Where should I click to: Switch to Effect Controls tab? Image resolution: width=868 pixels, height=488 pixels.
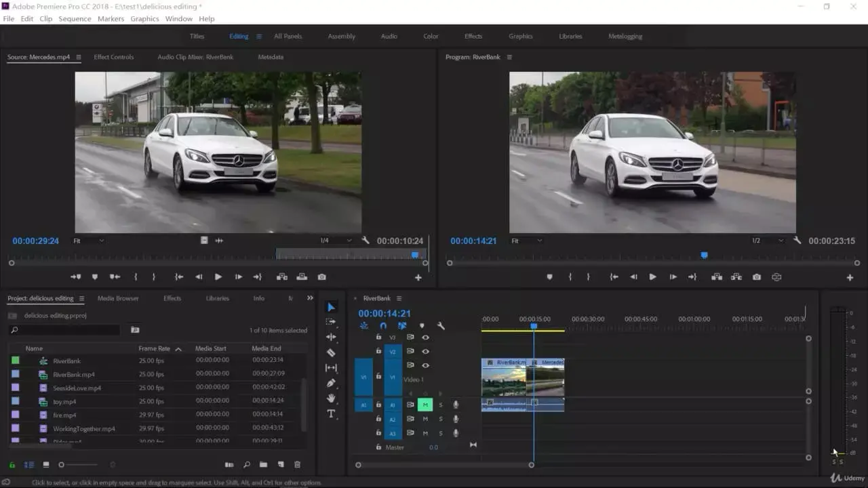tap(114, 57)
